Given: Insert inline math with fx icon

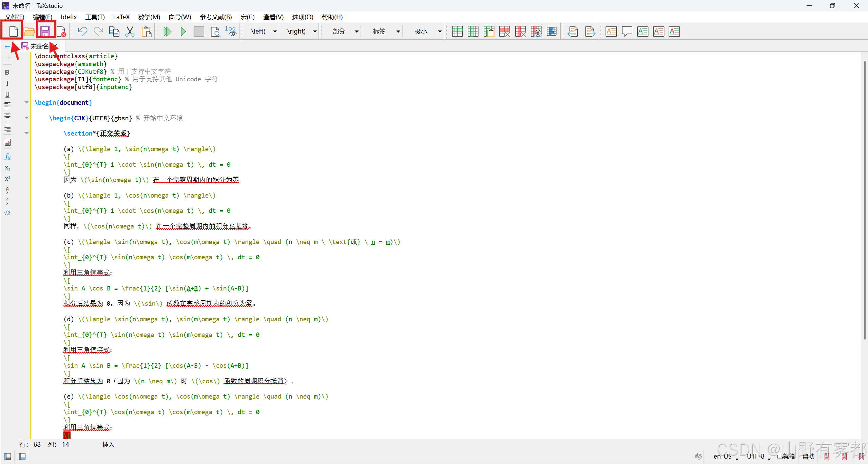Looking at the screenshot, I should click(7, 157).
